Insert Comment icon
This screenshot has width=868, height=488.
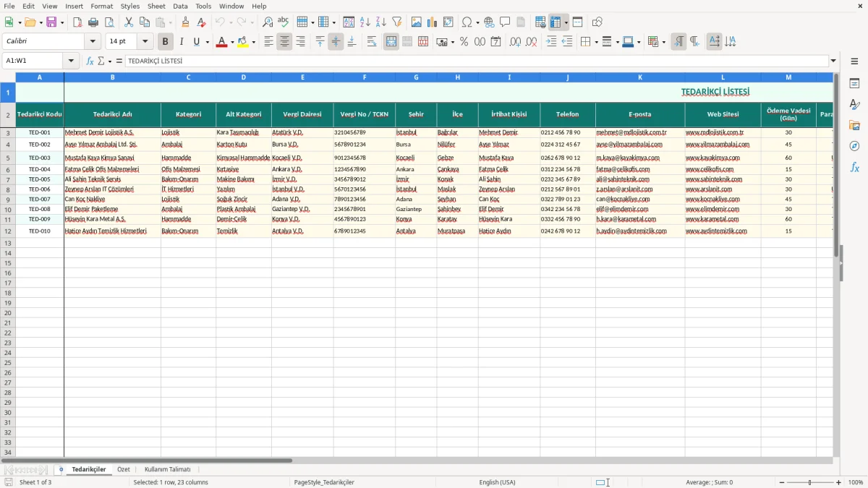pyautogui.click(x=505, y=22)
